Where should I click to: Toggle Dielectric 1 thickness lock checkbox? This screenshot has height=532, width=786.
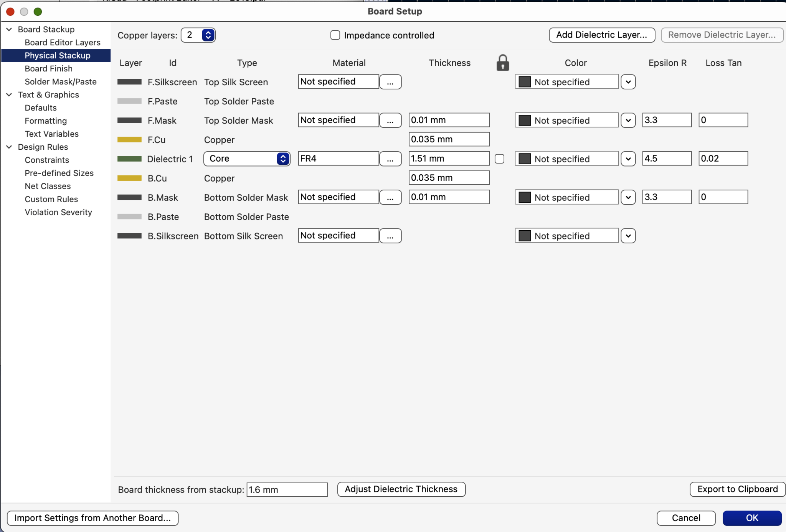point(499,159)
